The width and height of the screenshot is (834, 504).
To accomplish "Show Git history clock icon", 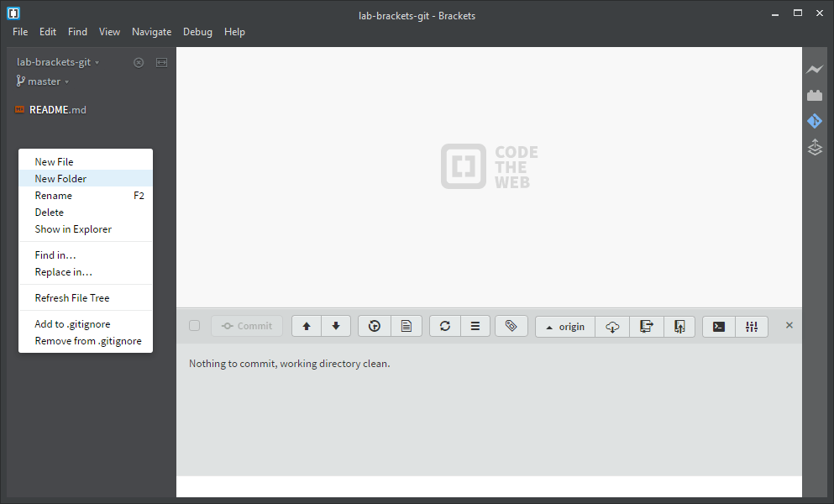I will click(375, 326).
